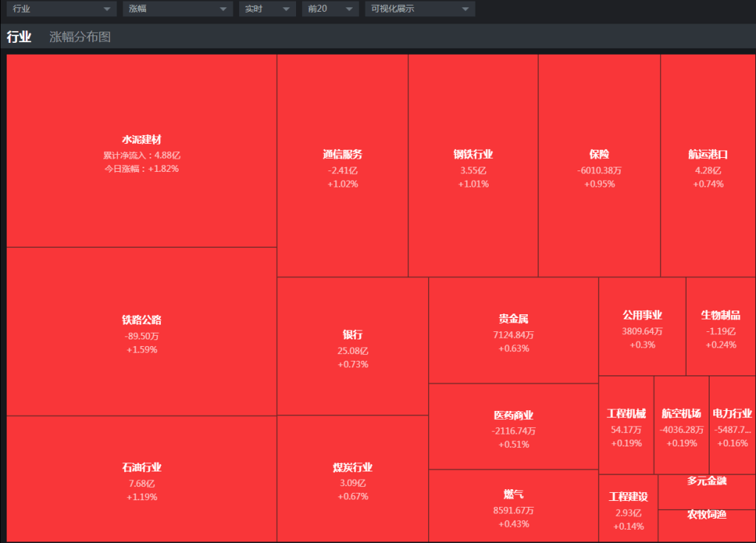Select the 钢铁行业 treemap block
Image resolution: width=756 pixels, height=543 pixels.
point(473,166)
